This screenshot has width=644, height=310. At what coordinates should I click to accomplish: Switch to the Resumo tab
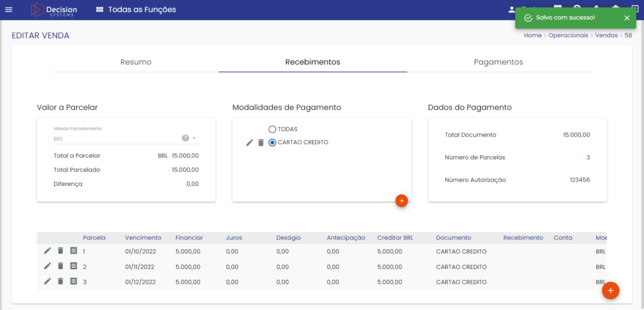pyautogui.click(x=136, y=62)
